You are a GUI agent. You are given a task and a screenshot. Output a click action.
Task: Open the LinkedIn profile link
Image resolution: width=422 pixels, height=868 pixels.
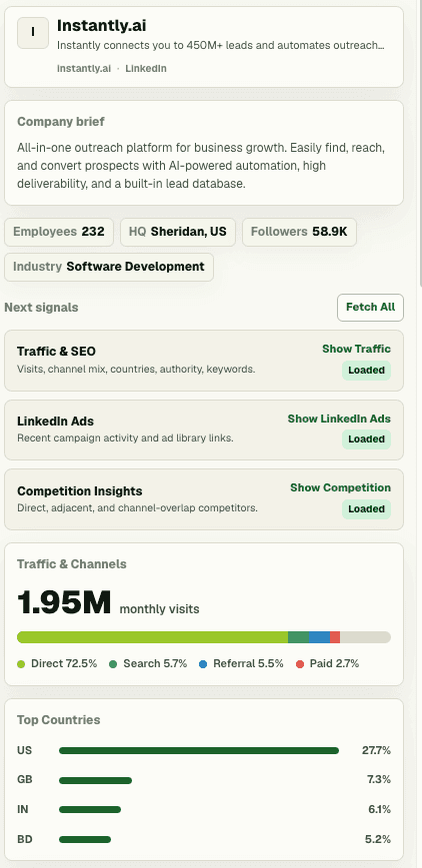click(146, 69)
